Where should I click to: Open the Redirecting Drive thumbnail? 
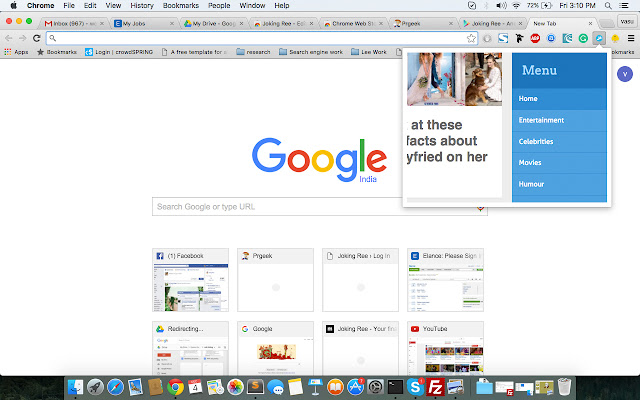tap(191, 348)
